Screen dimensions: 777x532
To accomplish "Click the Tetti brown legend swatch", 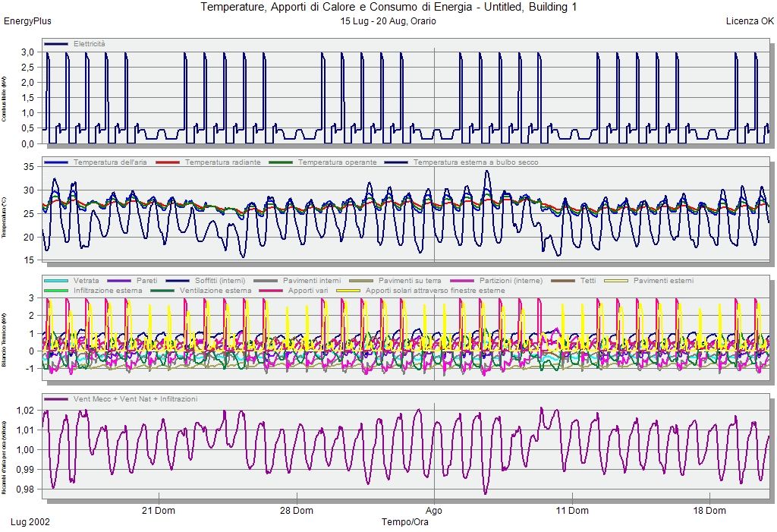I will 564,281.
